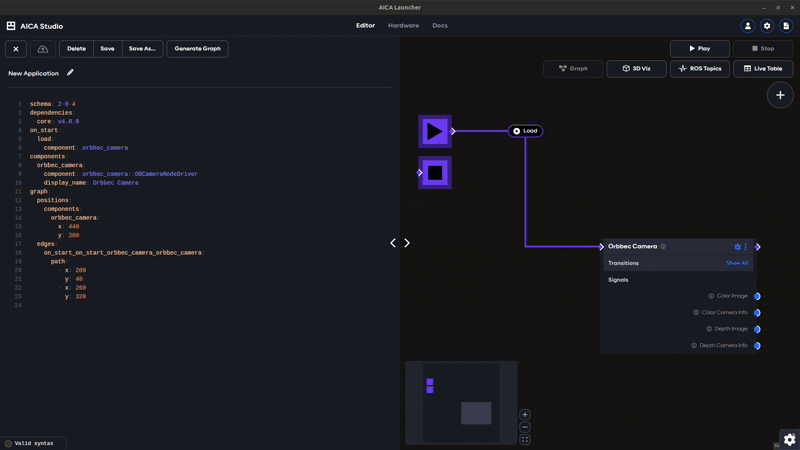800x450 pixels.
Task: Click the on-start play node block
Action: click(x=435, y=131)
